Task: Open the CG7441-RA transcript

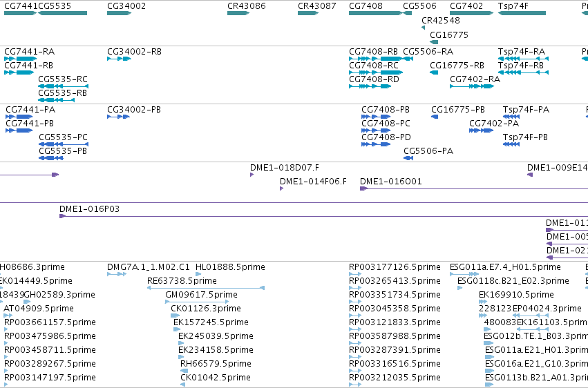Action: [20, 59]
